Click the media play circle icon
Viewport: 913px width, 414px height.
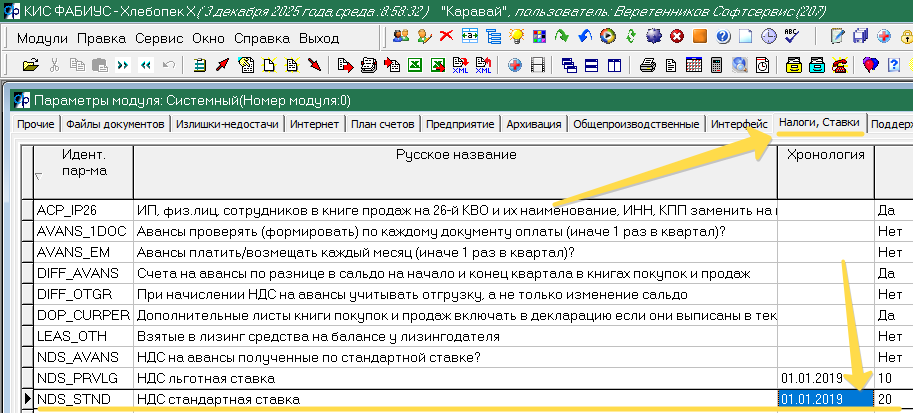(608, 36)
